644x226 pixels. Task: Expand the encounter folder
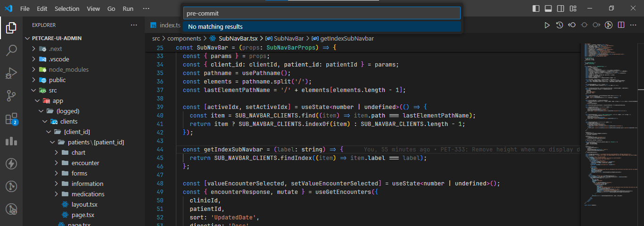pos(56,163)
